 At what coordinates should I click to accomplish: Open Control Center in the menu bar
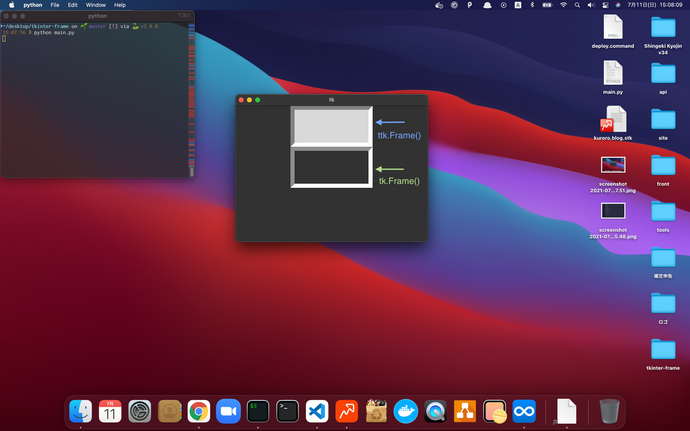coord(605,5)
